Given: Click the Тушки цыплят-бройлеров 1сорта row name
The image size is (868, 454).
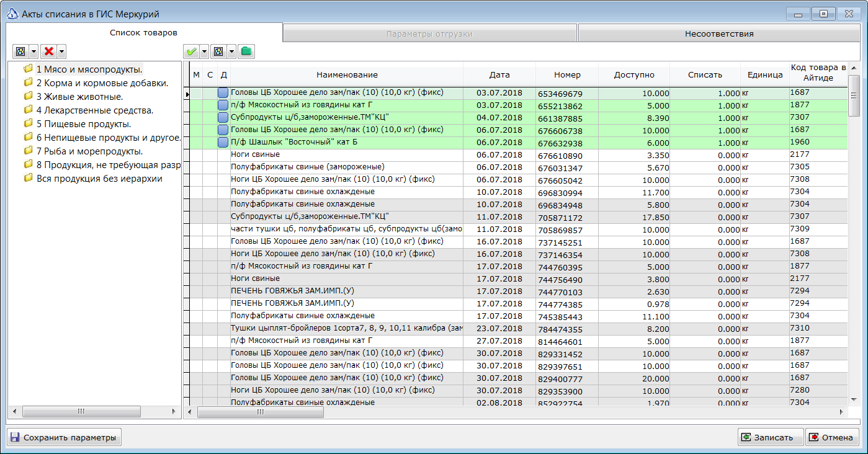Looking at the screenshot, I should 347,328.
